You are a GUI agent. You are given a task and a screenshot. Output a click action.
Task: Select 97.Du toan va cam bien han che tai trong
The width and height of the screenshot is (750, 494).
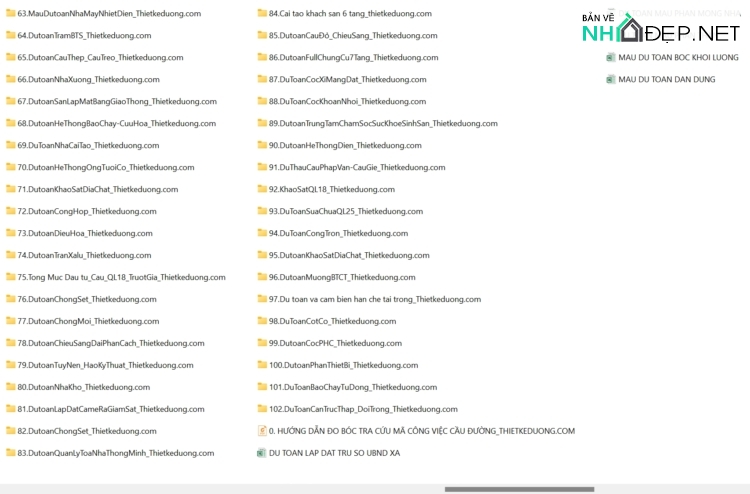pyautogui.click(x=375, y=299)
